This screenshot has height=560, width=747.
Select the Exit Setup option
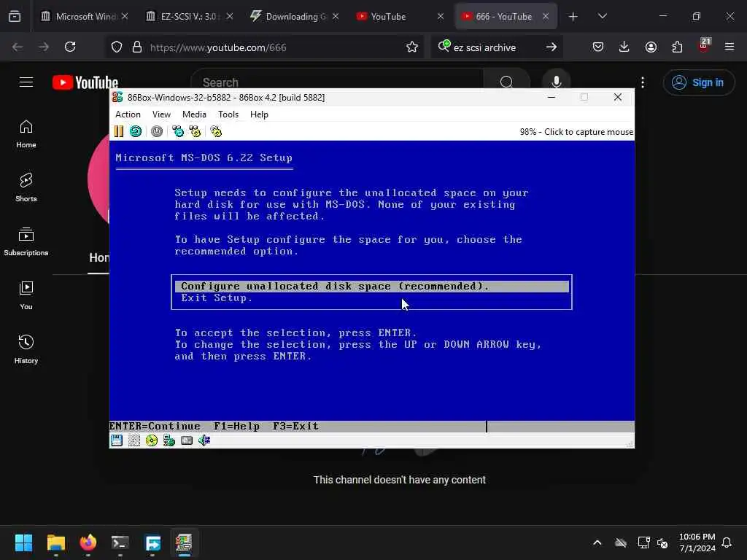pos(217,298)
